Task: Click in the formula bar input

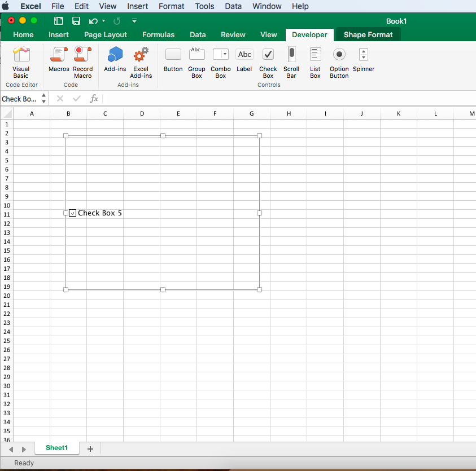Action: click(x=289, y=99)
